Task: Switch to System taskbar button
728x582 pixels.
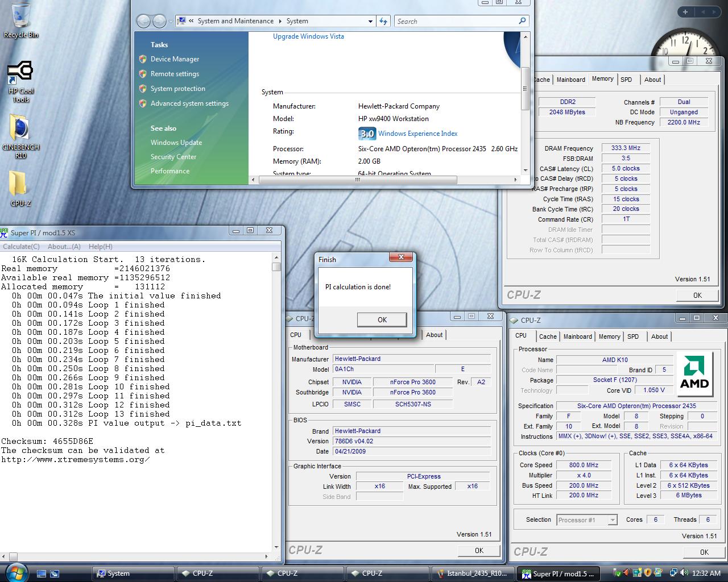Action: [x=133, y=573]
